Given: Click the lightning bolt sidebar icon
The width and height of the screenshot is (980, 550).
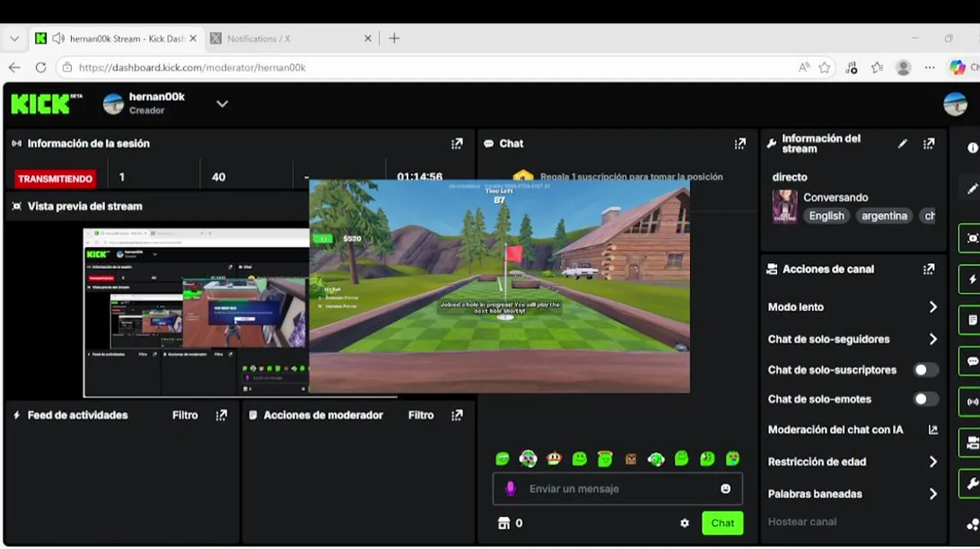Looking at the screenshot, I should [x=971, y=279].
